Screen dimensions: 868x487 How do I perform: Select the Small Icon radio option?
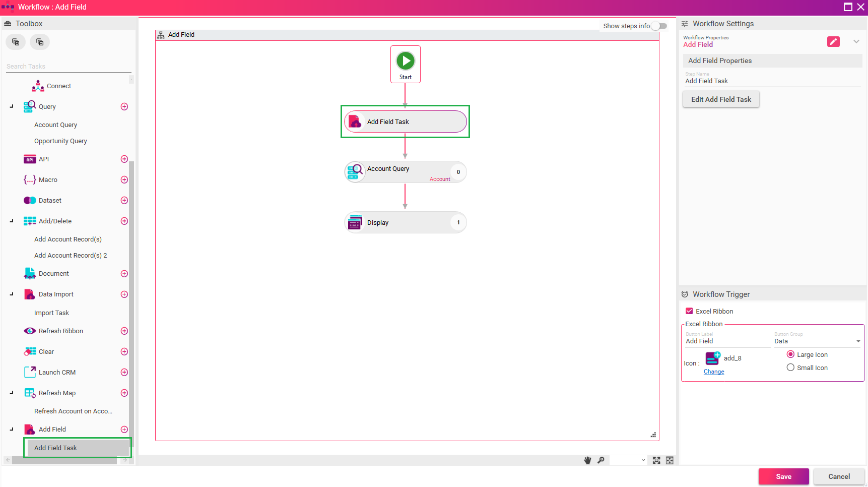[x=790, y=368]
